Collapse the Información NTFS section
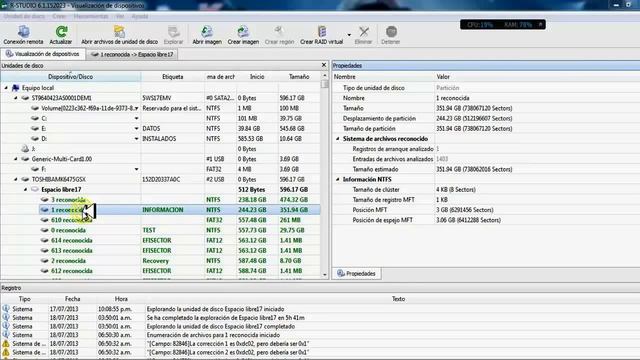Image resolution: width=640 pixels, height=360 pixels. [x=338, y=179]
